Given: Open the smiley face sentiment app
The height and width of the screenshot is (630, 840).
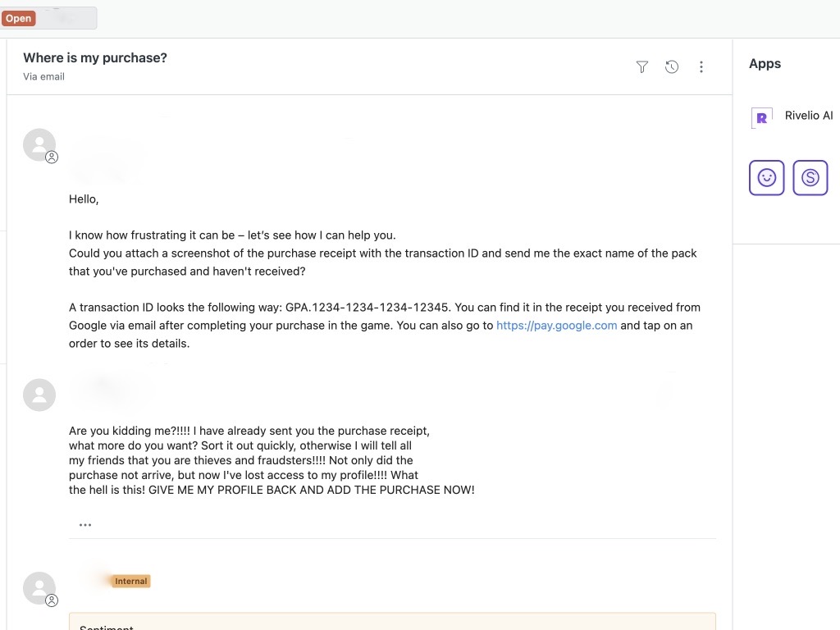Looking at the screenshot, I should coord(767,177).
